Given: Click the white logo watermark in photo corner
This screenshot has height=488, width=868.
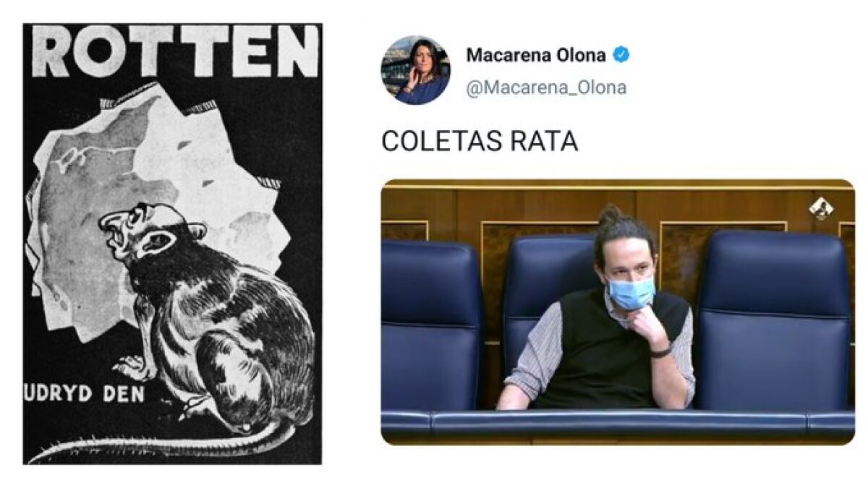Looking at the screenshot, I should point(820,210).
